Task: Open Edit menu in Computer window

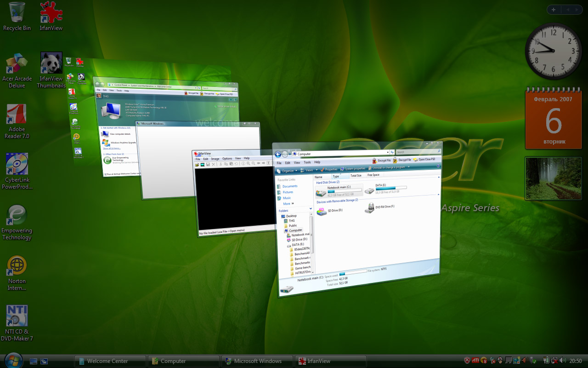Action: point(288,163)
